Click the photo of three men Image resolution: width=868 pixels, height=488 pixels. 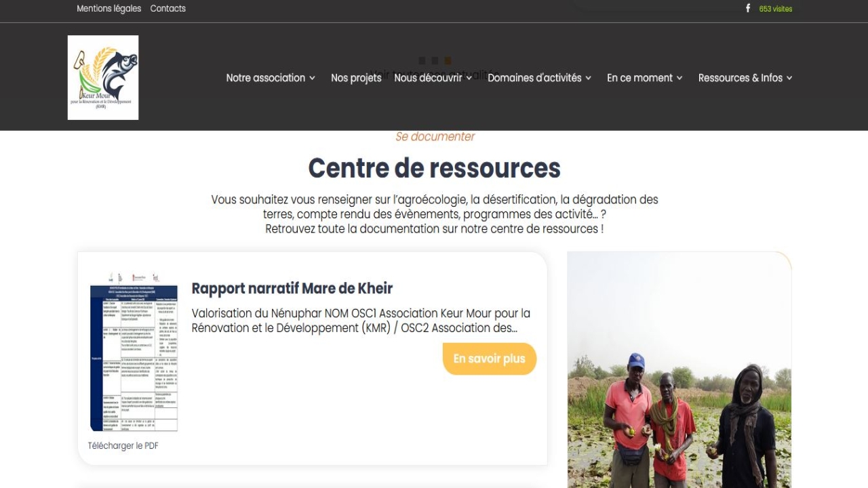(x=679, y=370)
